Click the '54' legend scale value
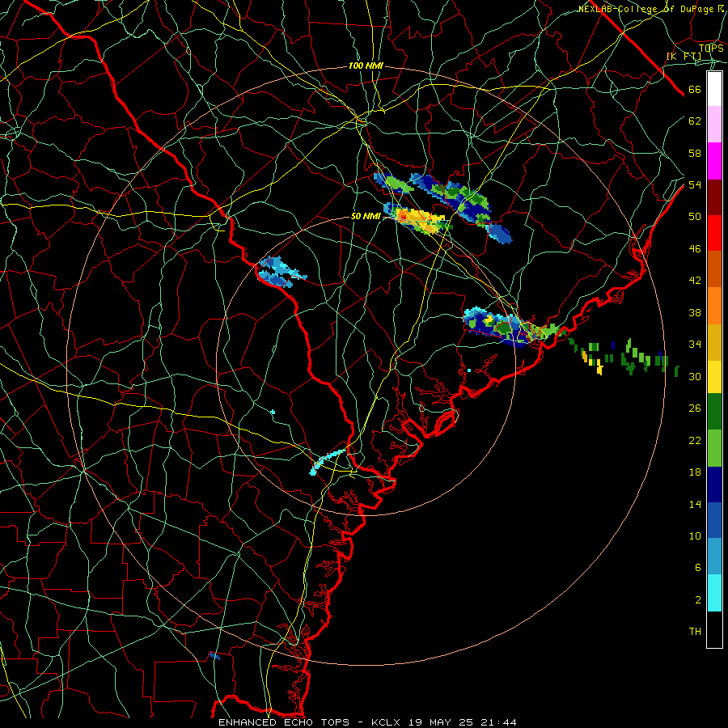 [695, 184]
